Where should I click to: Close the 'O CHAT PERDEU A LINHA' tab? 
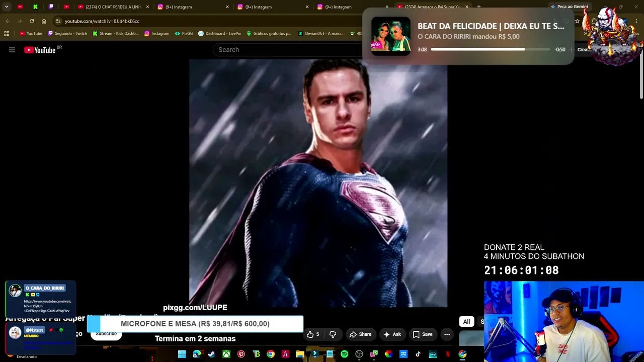tap(147, 7)
